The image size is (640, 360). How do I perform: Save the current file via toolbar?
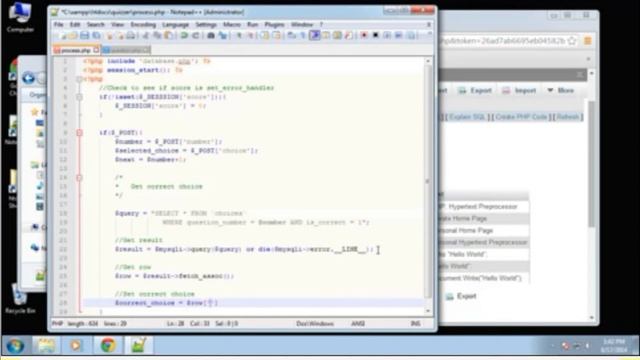point(84,36)
